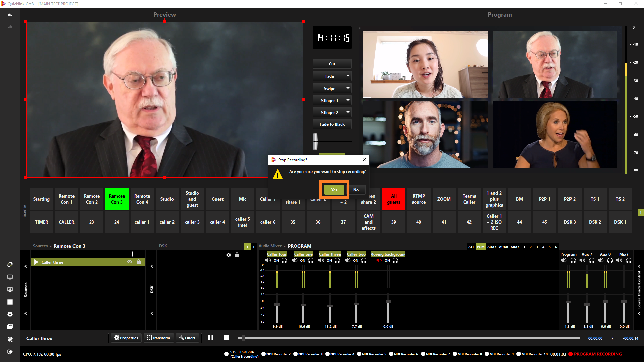Select DSK tab number 1
Viewport: 644px width, 362px height.
[x=247, y=247]
